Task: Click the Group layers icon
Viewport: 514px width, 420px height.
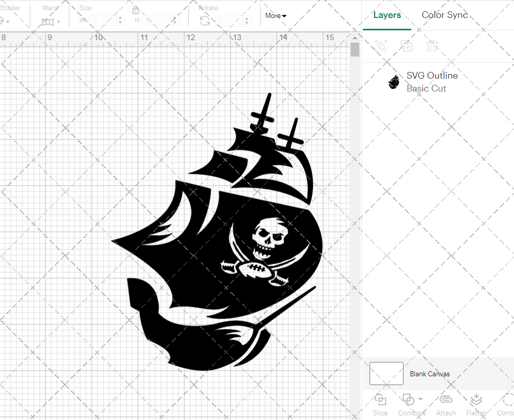Action: pos(381,46)
